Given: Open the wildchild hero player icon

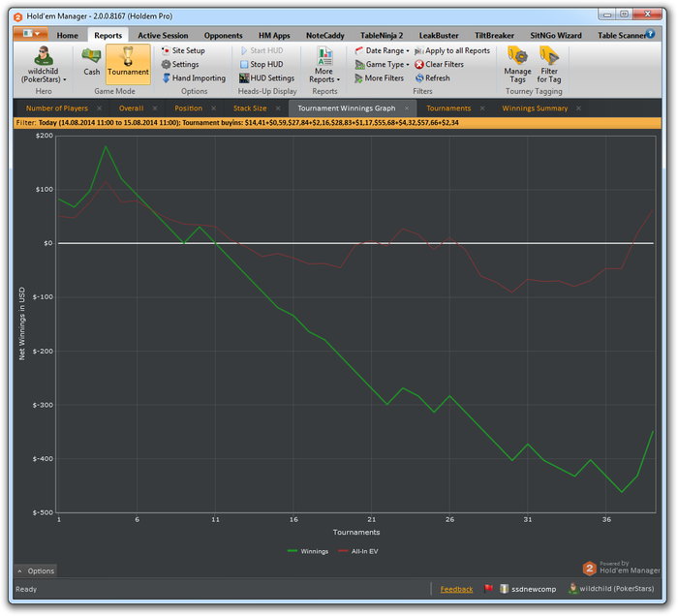Looking at the screenshot, I should (44, 55).
